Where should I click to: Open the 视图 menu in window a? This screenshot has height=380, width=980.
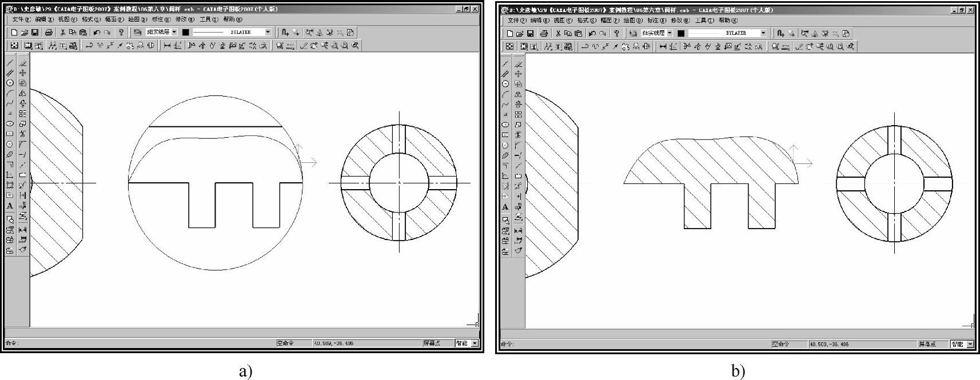[67, 19]
